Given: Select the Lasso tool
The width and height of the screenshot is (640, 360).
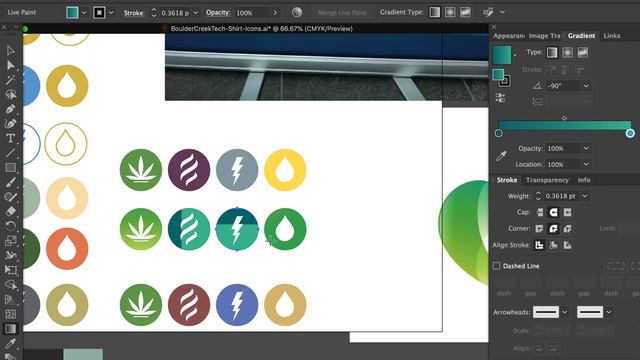Looking at the screenshot, I should (x=11, y=94).
